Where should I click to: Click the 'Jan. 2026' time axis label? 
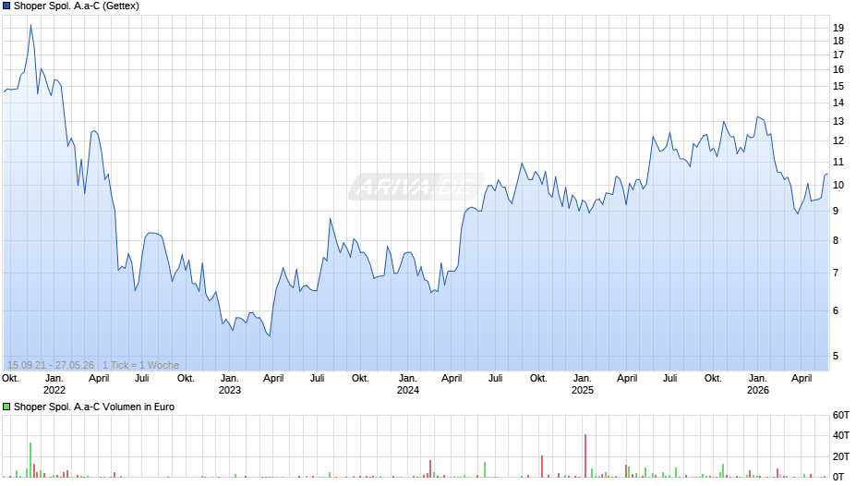coord(758,384)
